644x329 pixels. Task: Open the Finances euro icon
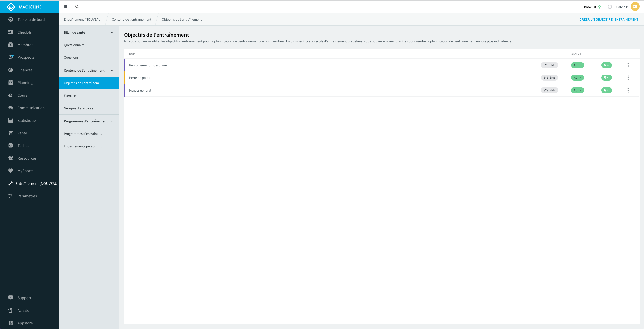[x=11, y=70]
